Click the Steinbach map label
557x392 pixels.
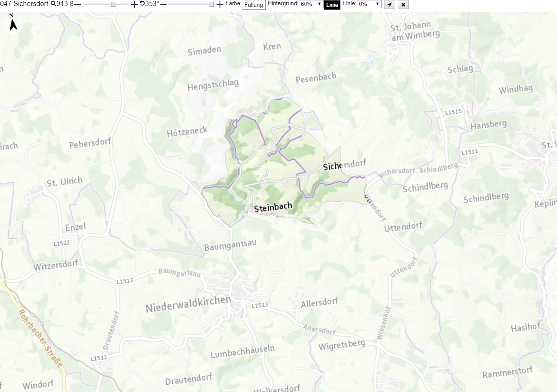273,207
